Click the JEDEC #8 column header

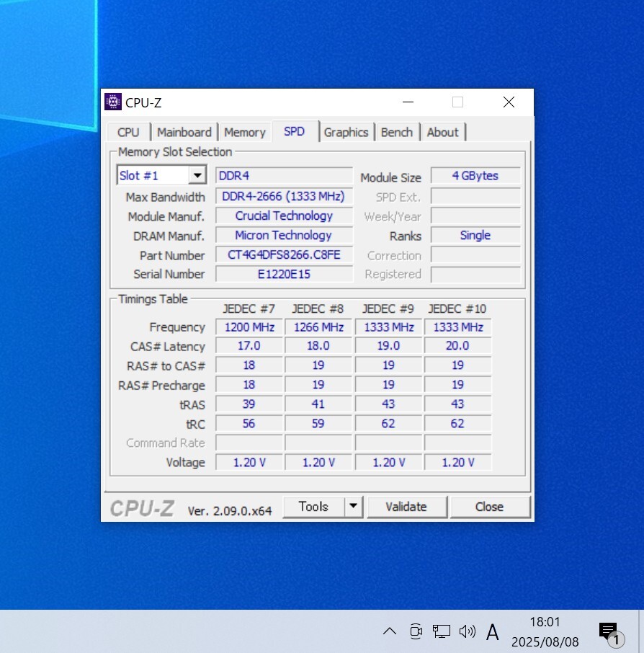point(318,309)
